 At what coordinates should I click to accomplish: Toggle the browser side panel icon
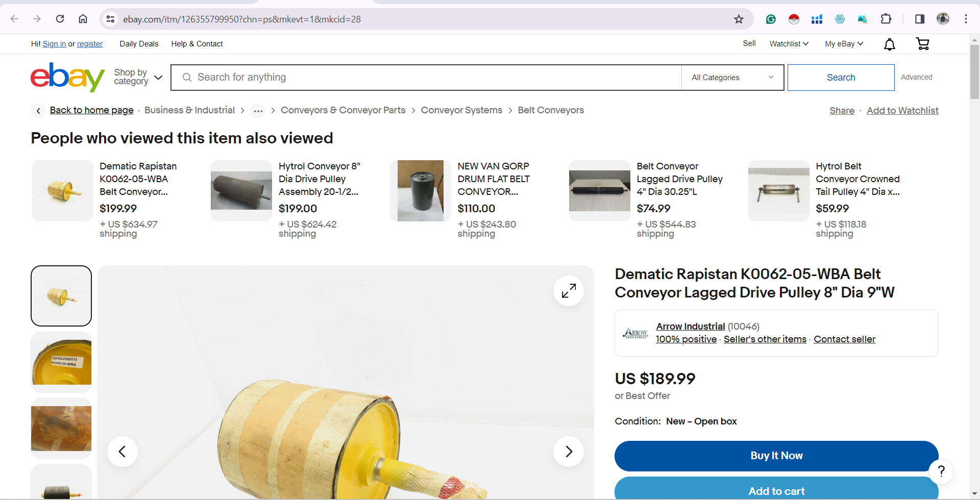pos(920,19)
